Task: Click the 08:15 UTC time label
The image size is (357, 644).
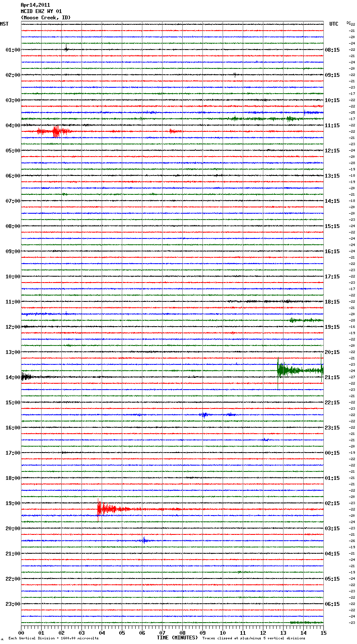Action: point(332,50)
